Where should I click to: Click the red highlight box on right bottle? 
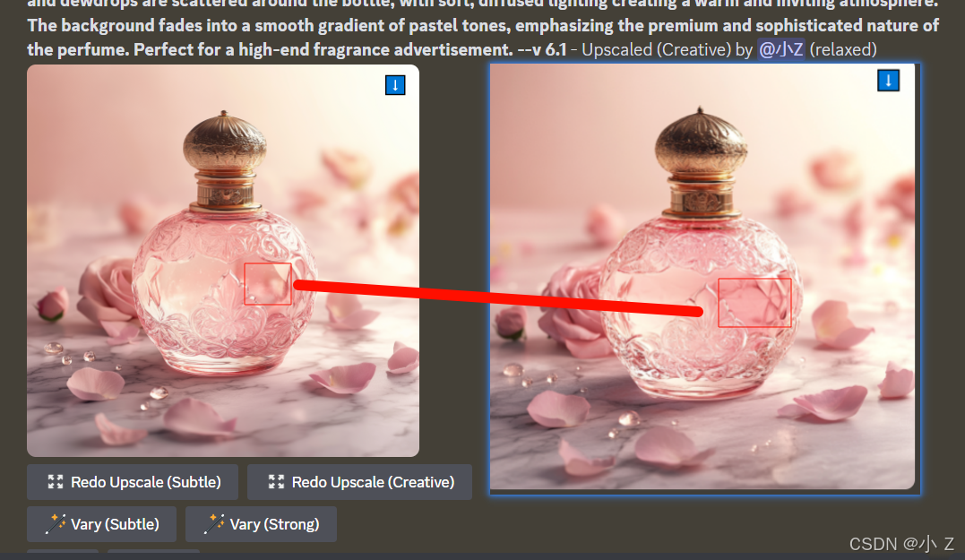pos(754,302)
